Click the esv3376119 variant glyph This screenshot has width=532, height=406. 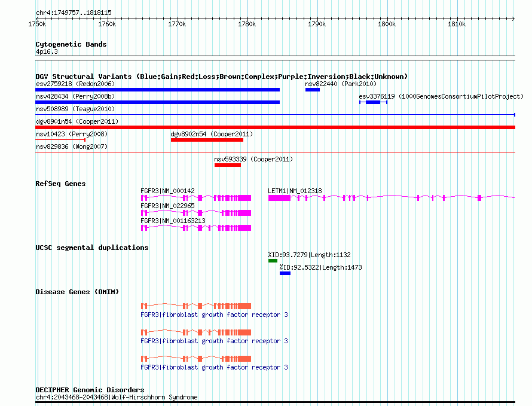(373, 102)
